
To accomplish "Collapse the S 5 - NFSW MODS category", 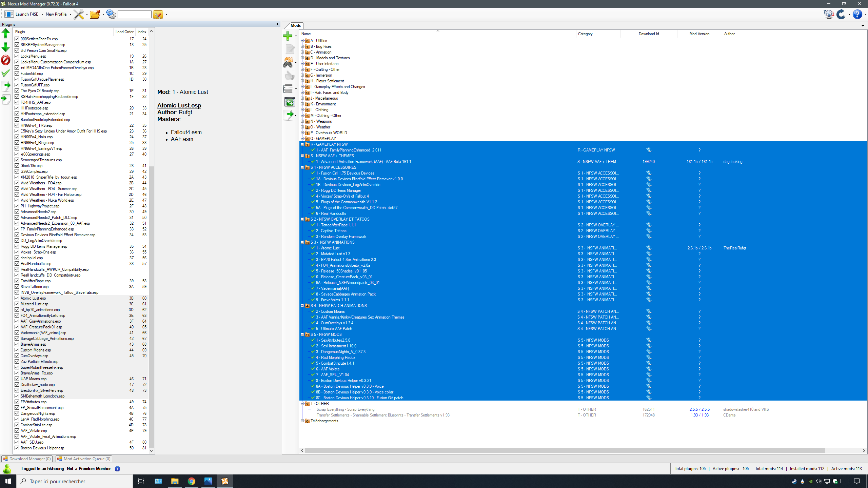I will 302,334.
